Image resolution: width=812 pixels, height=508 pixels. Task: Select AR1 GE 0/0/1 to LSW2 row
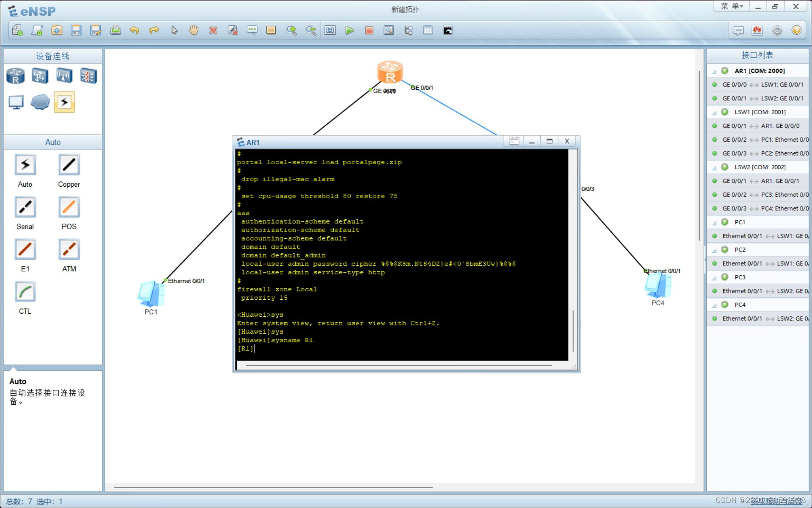point(758,98)
